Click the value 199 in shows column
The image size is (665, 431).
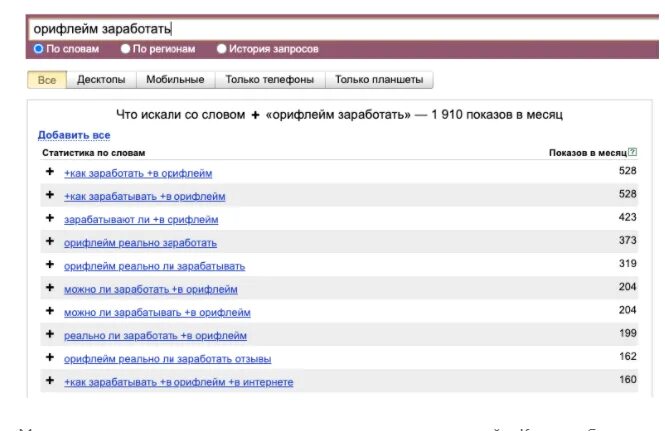[x=628, y=333]
